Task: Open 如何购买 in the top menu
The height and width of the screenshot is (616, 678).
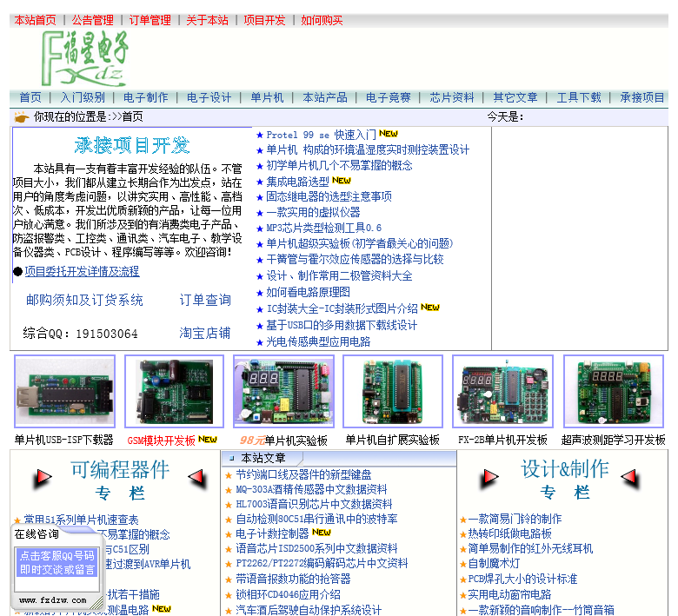Action: pyautogui.click(x=322, y=20)
